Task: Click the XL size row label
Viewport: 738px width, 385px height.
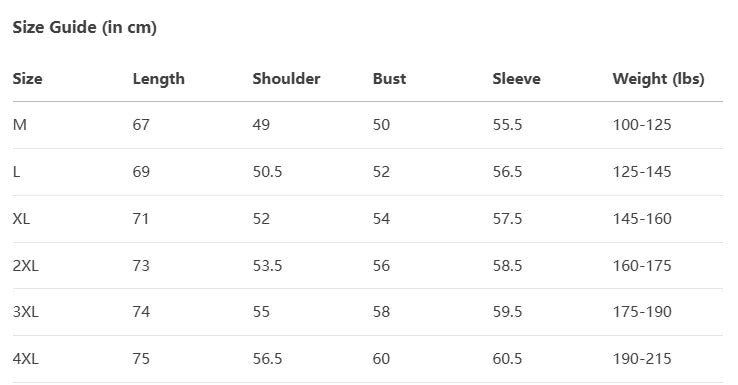Action: [21, 219]
